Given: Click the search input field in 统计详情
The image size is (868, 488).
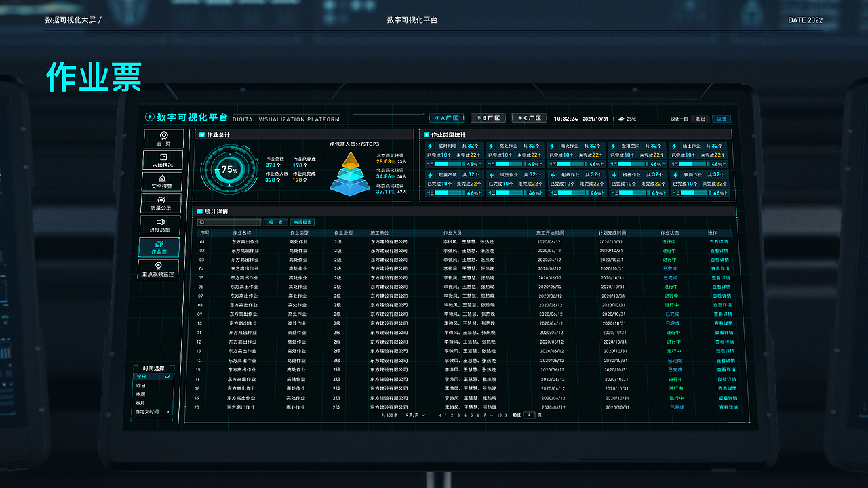Looking at the screenshot, I should 230,222.
